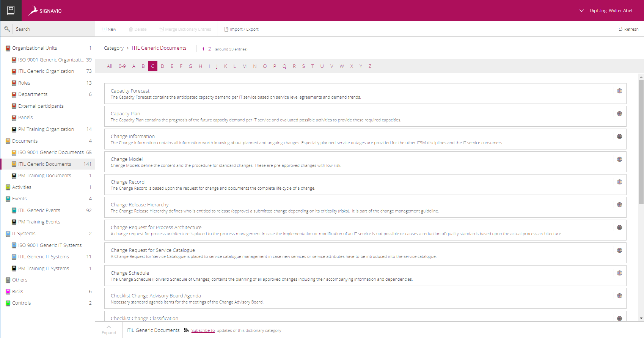Expand the bottom details panel
The height and width of the screenshot is (338, 644).
109,330
